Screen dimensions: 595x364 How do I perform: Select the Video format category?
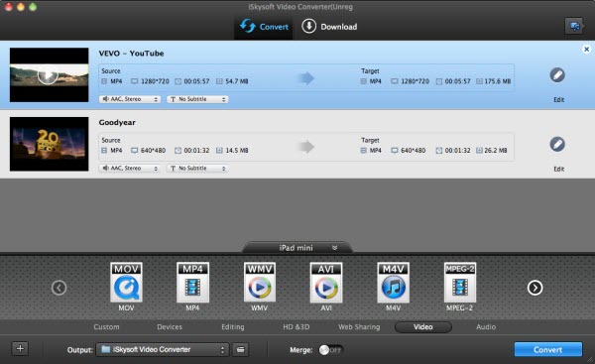coord(423,326)
